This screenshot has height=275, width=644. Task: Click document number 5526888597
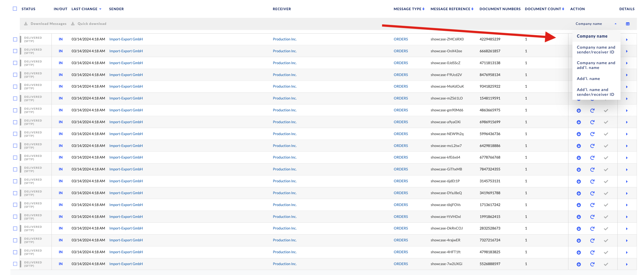(x=490, y=264)
